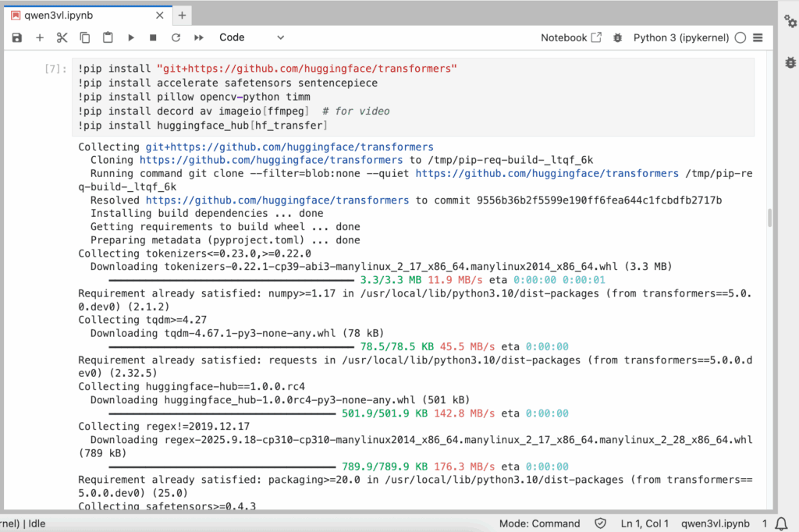This screenshot has height=532, width=799.
Task: Restart the kernel
Action: coord(176,37)
